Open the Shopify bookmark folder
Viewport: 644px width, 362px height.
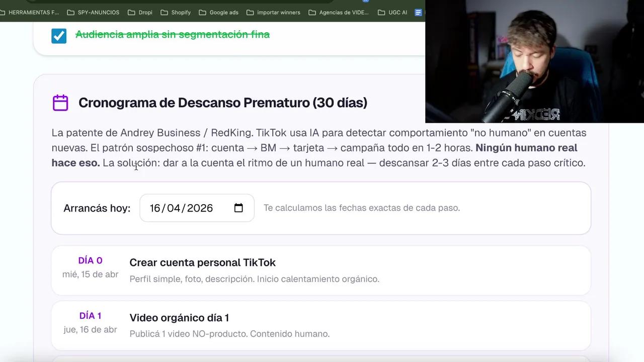point(176,12)
